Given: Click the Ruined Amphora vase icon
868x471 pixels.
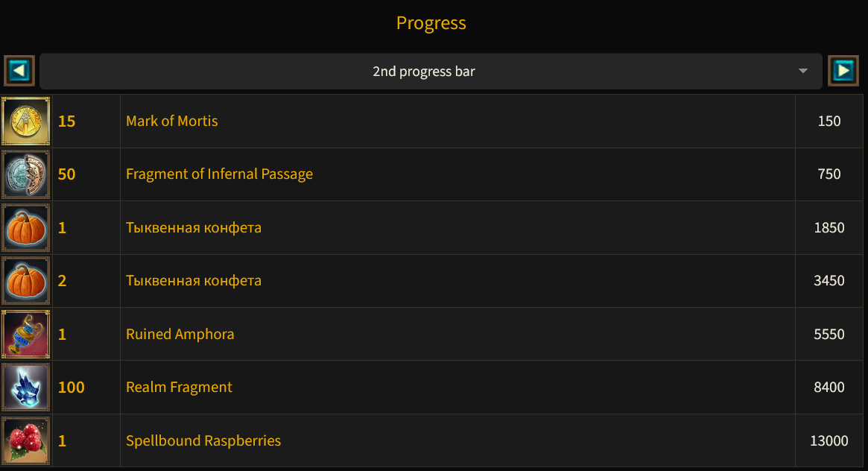Looking at the screenshot, I should 26,334.
